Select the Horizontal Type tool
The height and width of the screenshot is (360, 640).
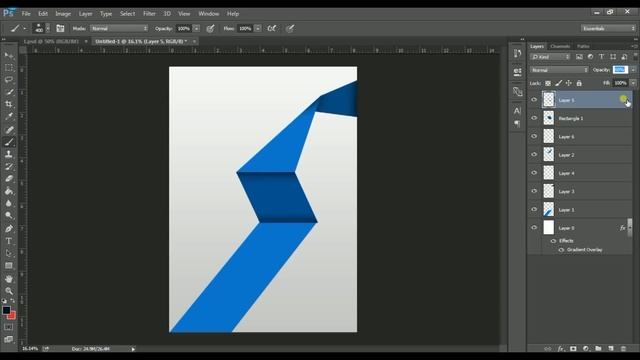[x=9, y=241]
